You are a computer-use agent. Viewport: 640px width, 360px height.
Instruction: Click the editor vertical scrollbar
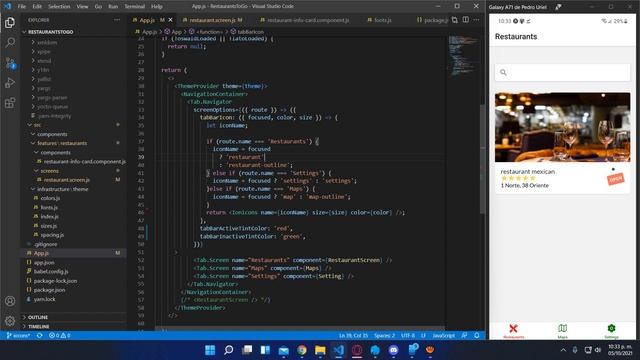(x=482, y=159)
